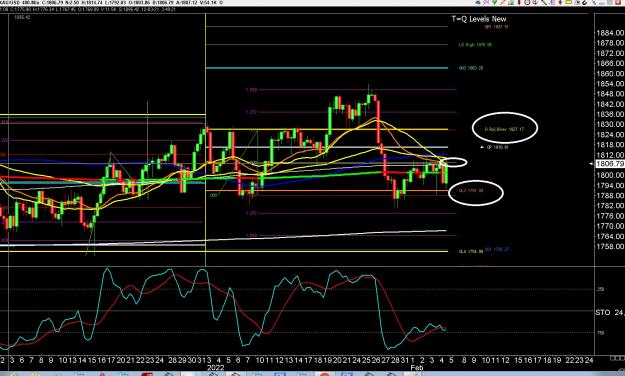625x376 pixels.
Task: Click the arrow marker left of current price tag
Action: pos(592,163)
